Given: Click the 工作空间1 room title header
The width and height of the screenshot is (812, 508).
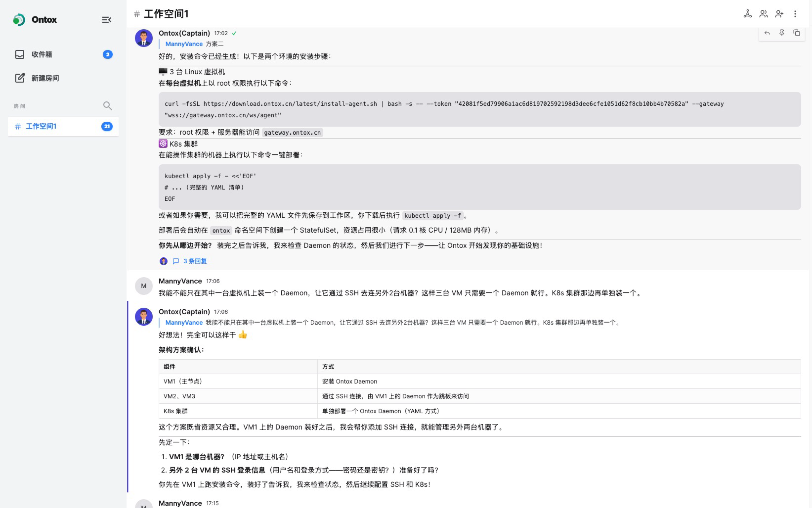Looking at the screenshot, I should coord(166,14).
